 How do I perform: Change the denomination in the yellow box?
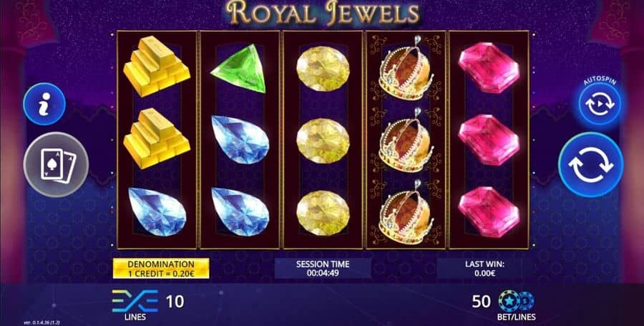point(161,269)
